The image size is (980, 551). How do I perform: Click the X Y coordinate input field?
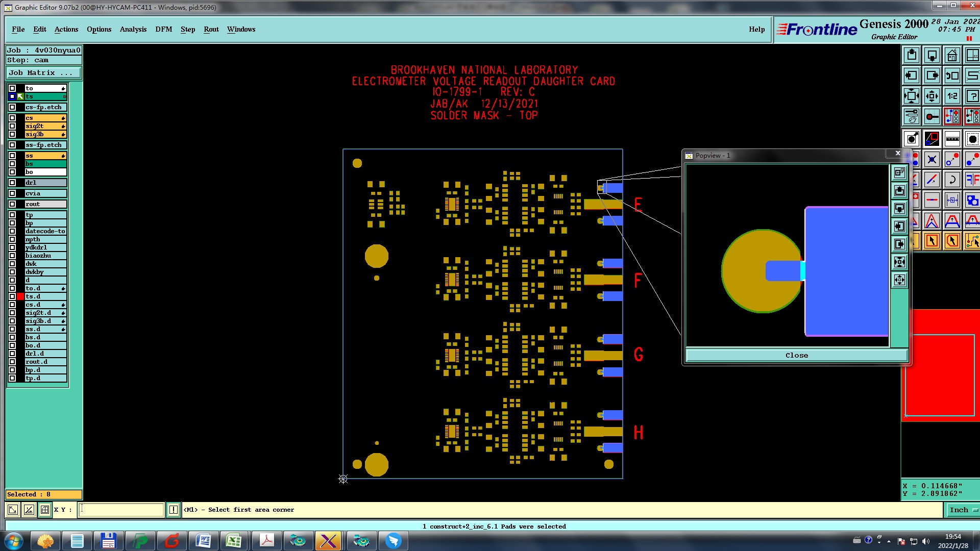click(x=121, y=510)
